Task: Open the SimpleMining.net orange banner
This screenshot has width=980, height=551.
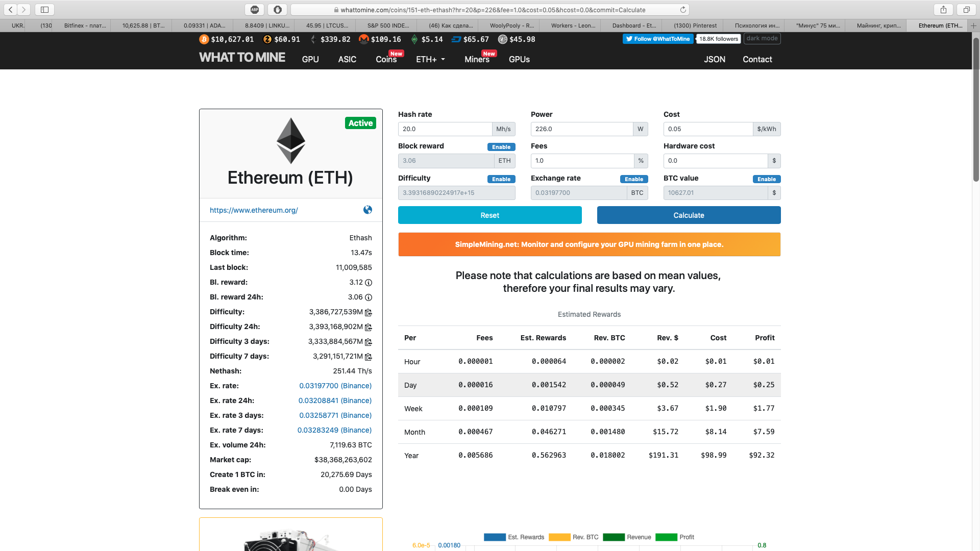Action: click(x=589, y=244)
